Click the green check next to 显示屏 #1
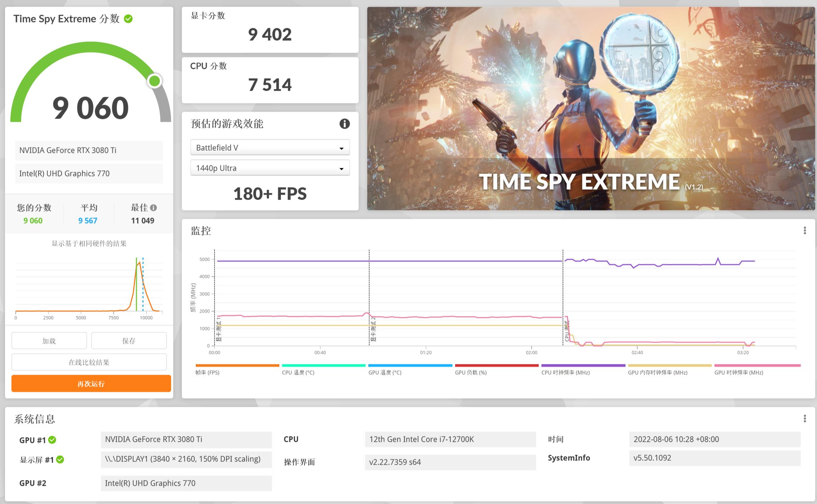Screen dimensions: 817x504 60,460
